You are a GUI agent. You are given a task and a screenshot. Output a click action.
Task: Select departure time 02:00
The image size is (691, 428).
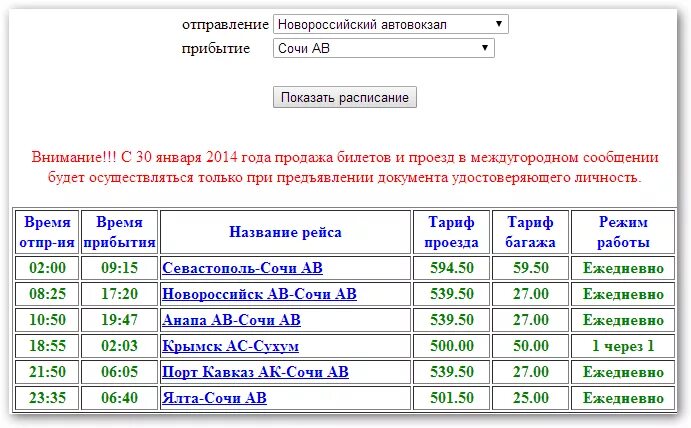[47, 268]
